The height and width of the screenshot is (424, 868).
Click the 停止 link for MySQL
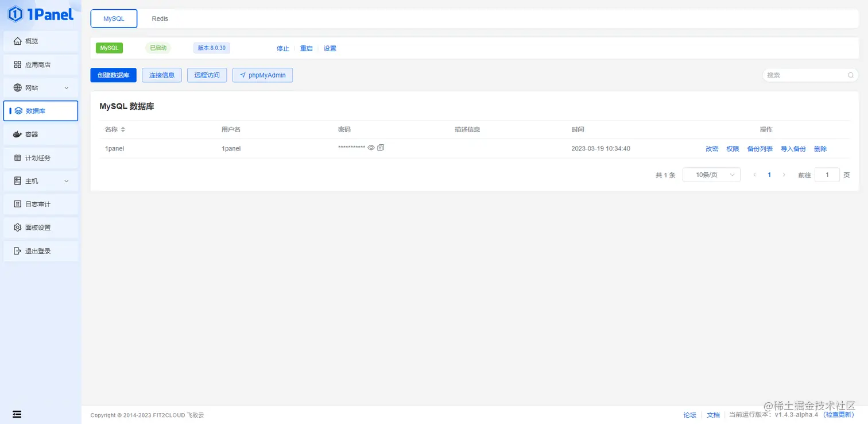pyautogui.click(x=283, y=48)
